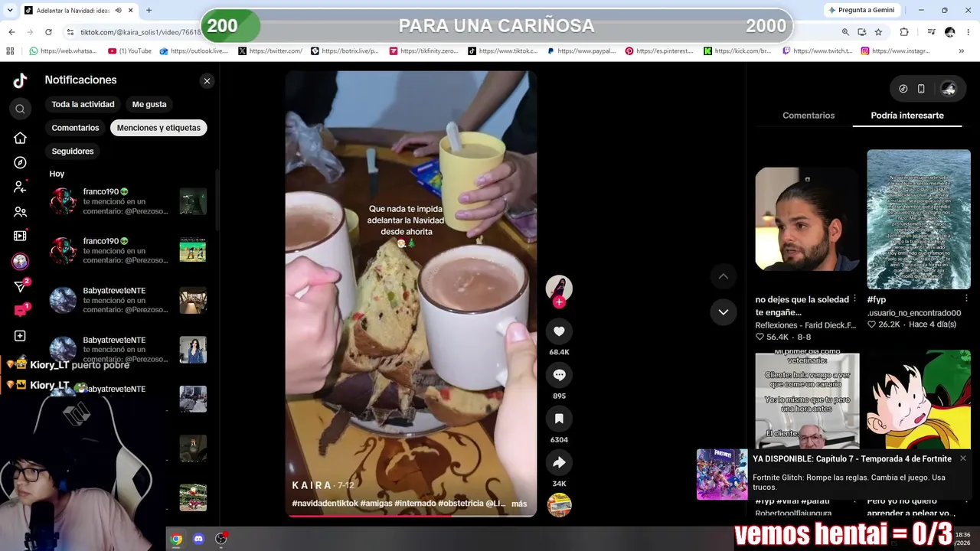Open options for the #fyp ocean video
Screen dimensions: 980x551
click(966, 299)
